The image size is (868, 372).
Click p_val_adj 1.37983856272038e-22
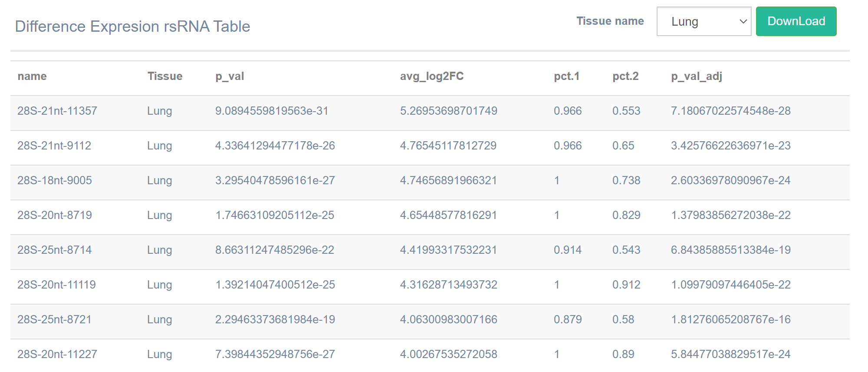click(731, 215)
